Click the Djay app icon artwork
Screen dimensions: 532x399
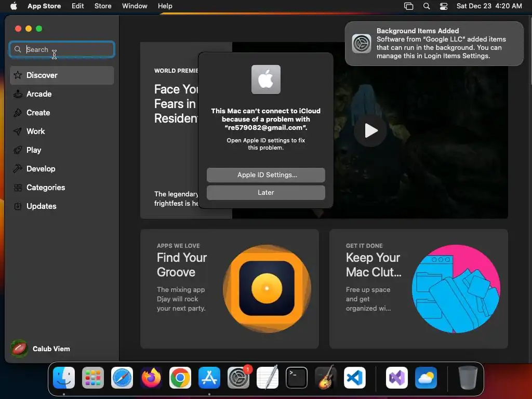point(267,289)
